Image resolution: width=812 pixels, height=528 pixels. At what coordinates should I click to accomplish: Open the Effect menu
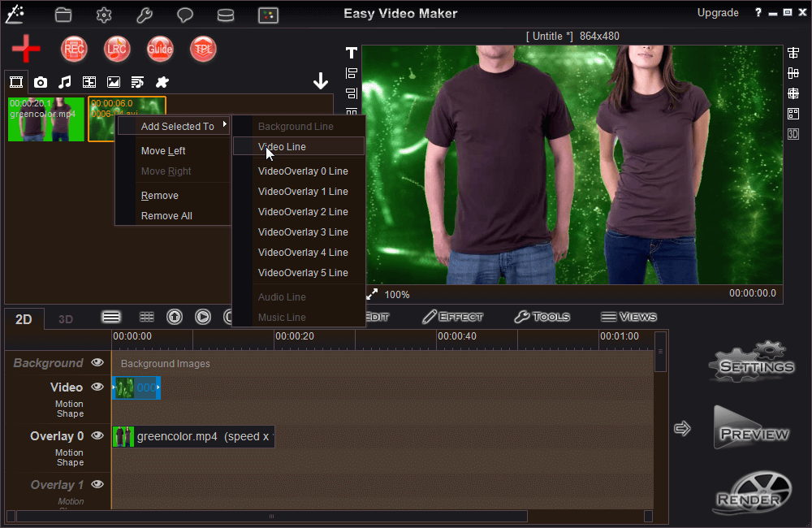point(452,317)
